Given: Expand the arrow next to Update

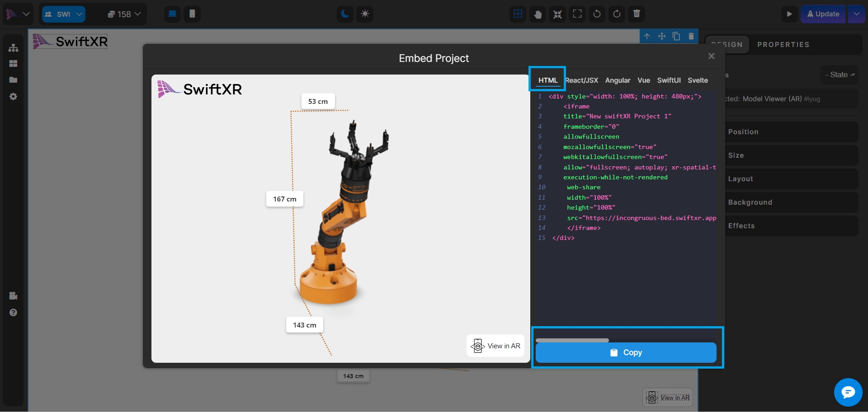Looking at the screenshot, I should (856, 14).
